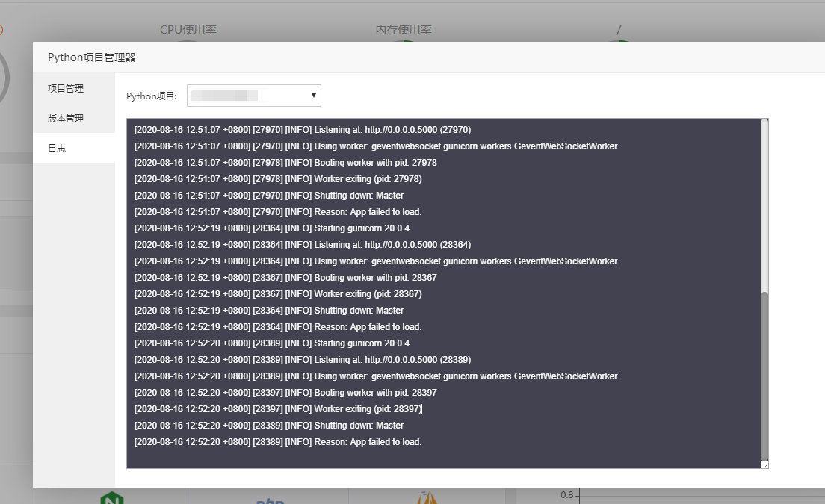Image resolution: width=825 pixels, height=504 pixels.
Task: Click the last 'Reason: App failed to load.' line
Action: click(278, 442)
